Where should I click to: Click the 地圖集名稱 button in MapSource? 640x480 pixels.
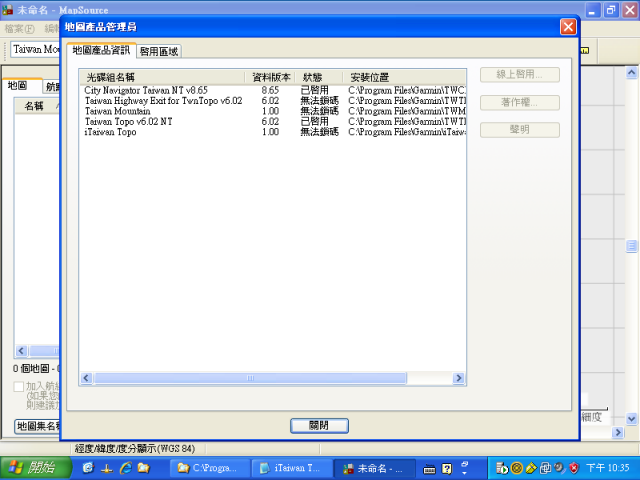click(38, 426)
